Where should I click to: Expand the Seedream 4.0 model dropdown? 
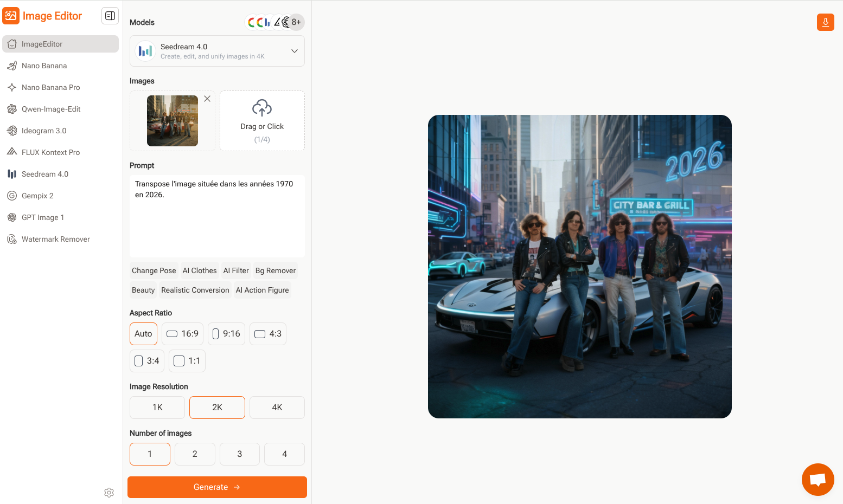[295, 51]
